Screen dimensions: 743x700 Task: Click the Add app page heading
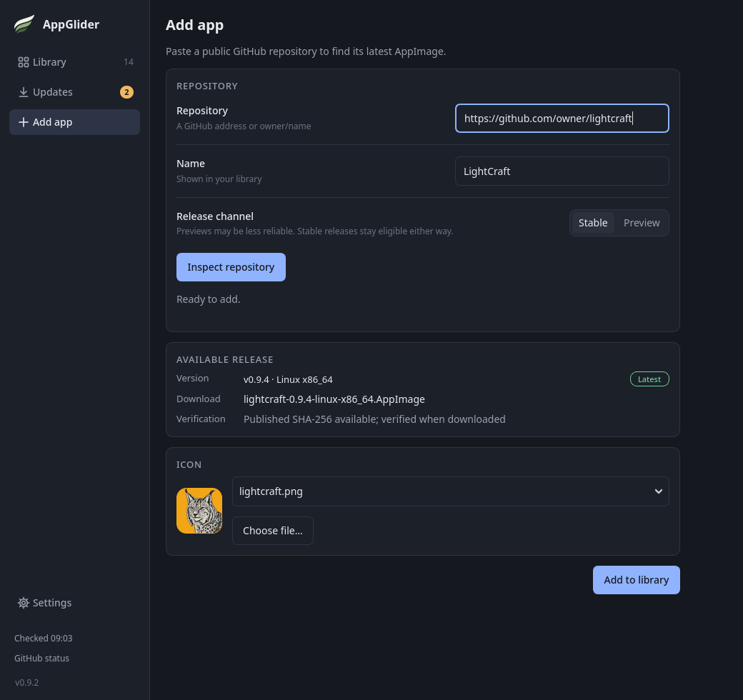pos(195,25)
